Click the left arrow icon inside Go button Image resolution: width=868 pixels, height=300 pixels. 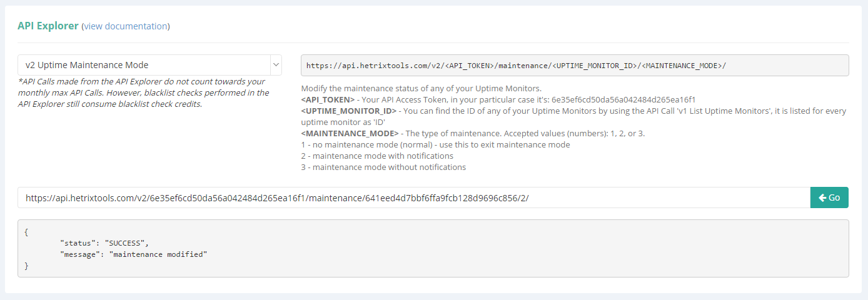pyautogui.click(x=822, y=197)
